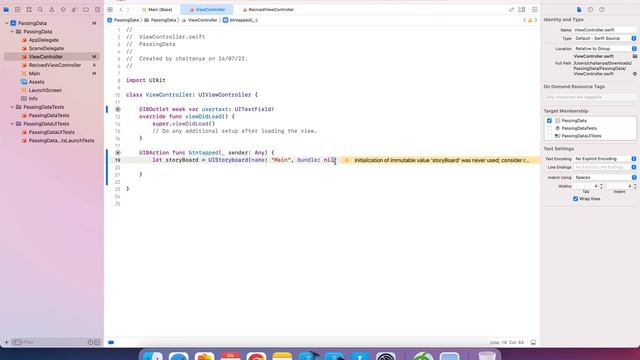Collapse the PassingData project root

(7, 23)
